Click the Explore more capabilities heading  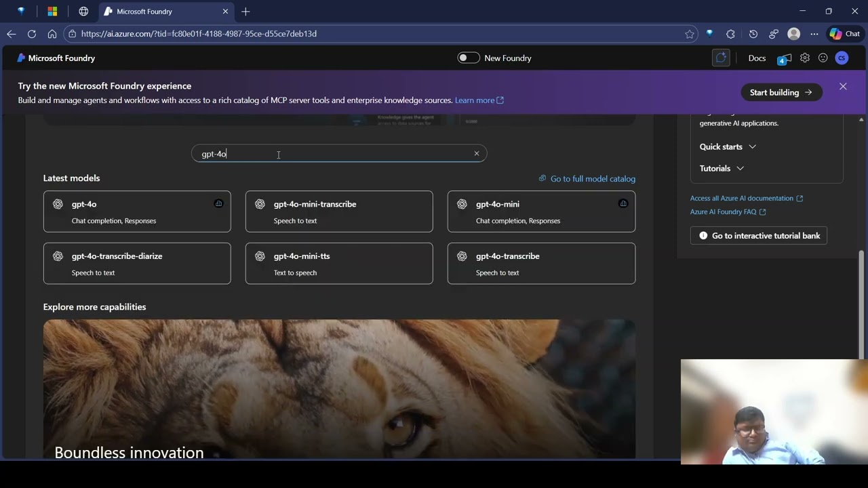[x=94, y=307]
